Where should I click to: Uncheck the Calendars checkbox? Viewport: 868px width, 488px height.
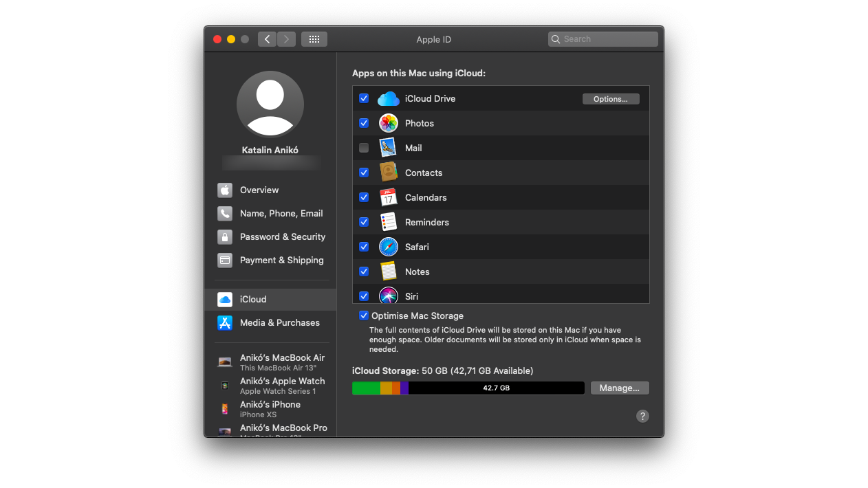[x=364, y=198]
